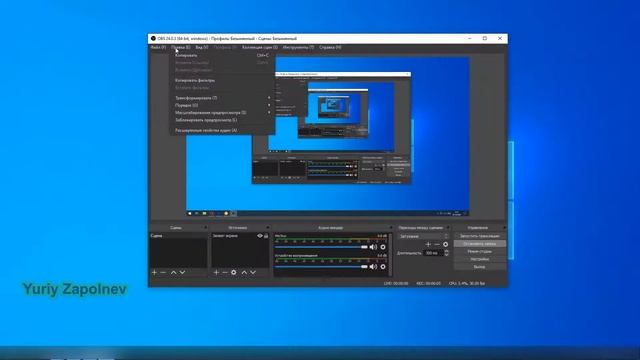
Task: Click the transition duration input field
Action: (433, 253)
